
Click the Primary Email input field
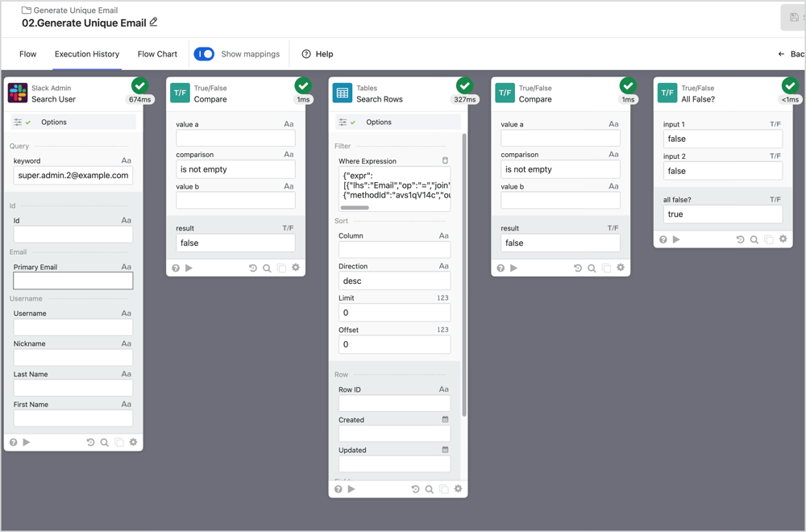pos(73,280)
